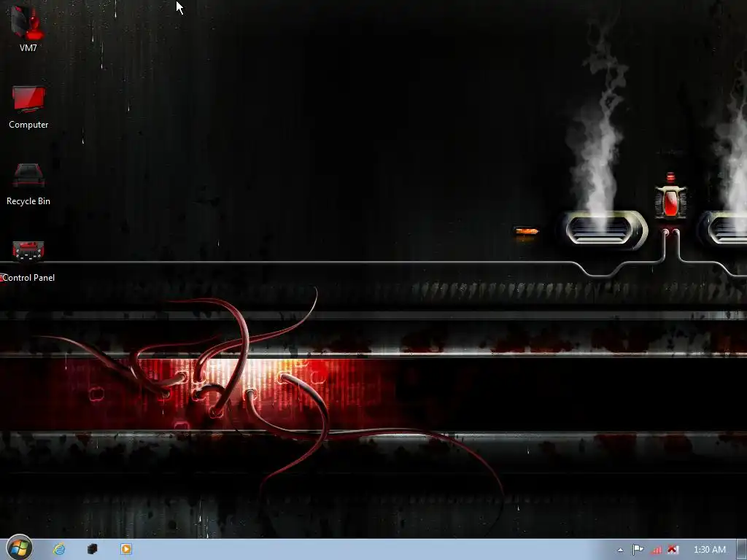
Task: Open the Windows Start menu orb
Action: coord(19,548)
